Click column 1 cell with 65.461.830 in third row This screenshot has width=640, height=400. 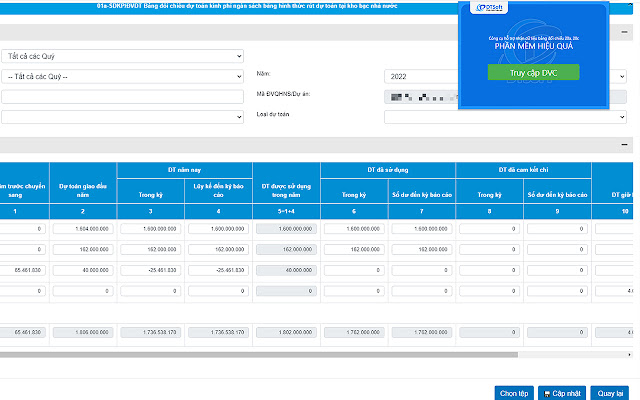coord(22,270)
